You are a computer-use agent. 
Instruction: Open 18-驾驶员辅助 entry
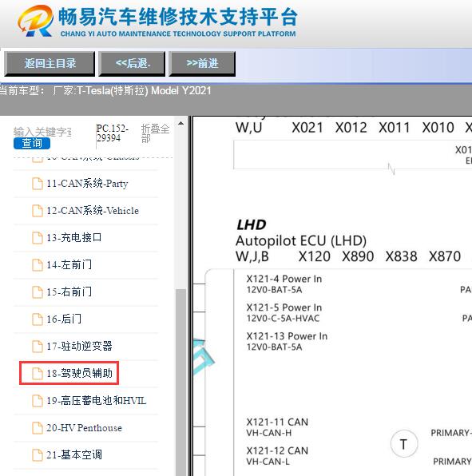pyautogui.click(x=80, y=374)
